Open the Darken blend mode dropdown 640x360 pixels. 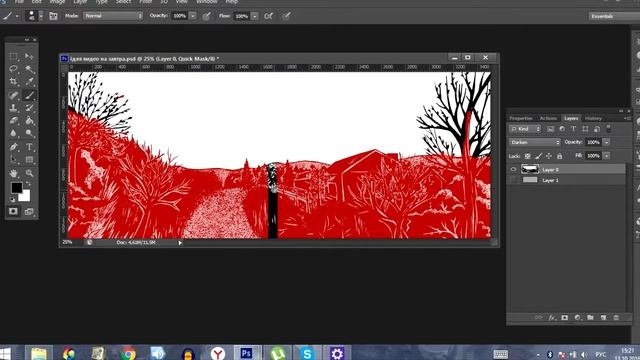pyautogui.click(x=535, y=142)
